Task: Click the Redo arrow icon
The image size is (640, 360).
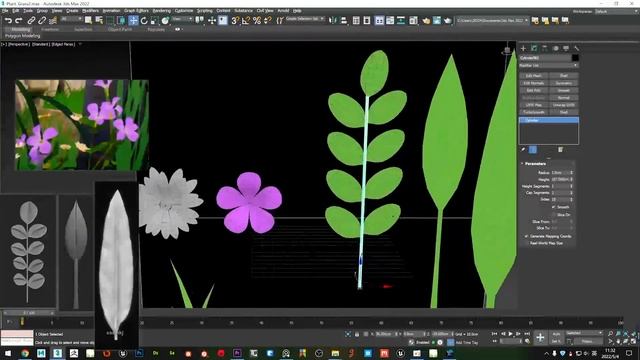Action: [19, 20]
